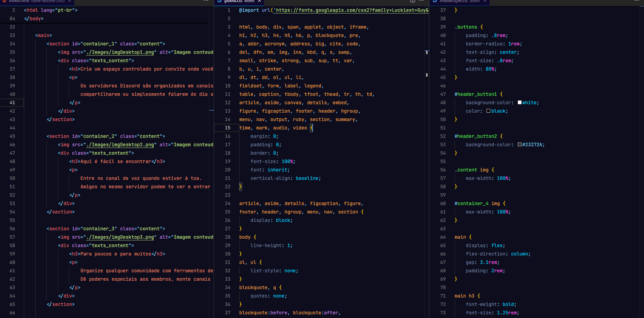Click h3 text 'Aqui é fácil se encontrar'
Image resolution: width=644 pixels, height=318 pixels.
[x=116, y=161]
